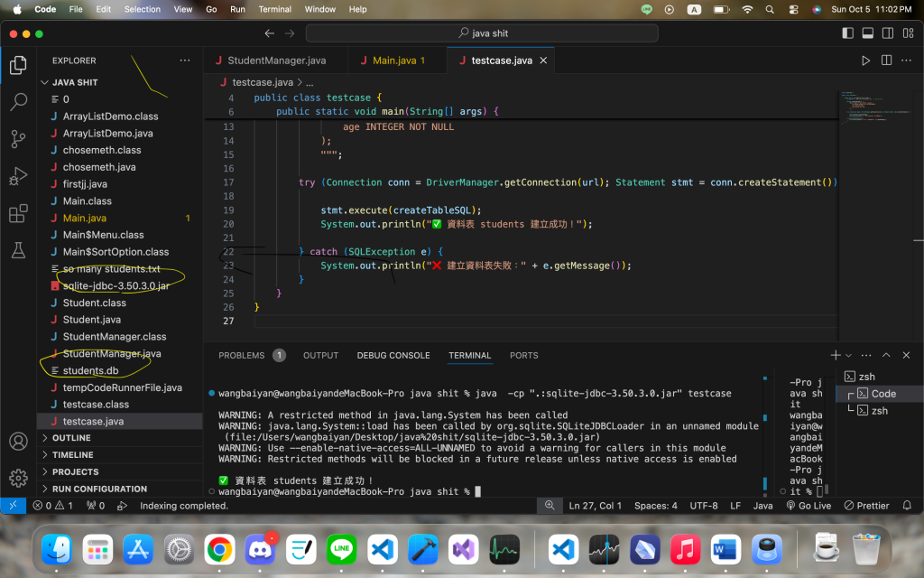The height and width of the screenshot is (578, 924).
Task: Open editor More Actions menu
Action: click(x=906, y=61)
